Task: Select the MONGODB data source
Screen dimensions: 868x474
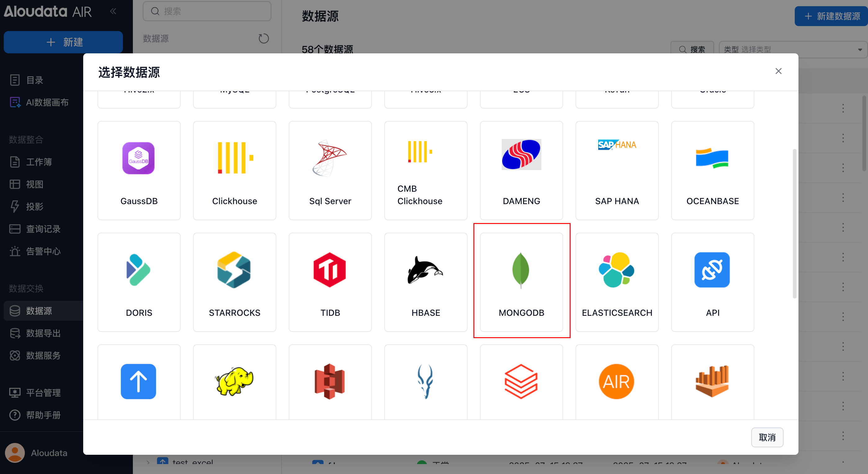Action: click(521, 282)
